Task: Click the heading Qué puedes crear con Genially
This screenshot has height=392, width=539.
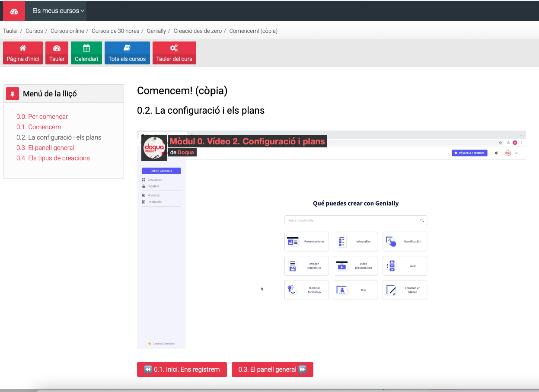Action: [356, 203]
